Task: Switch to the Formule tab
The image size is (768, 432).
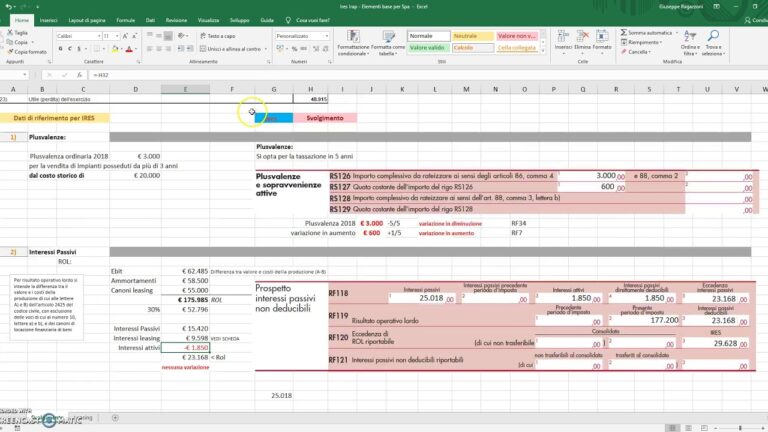Action: [x=125, y=20]
